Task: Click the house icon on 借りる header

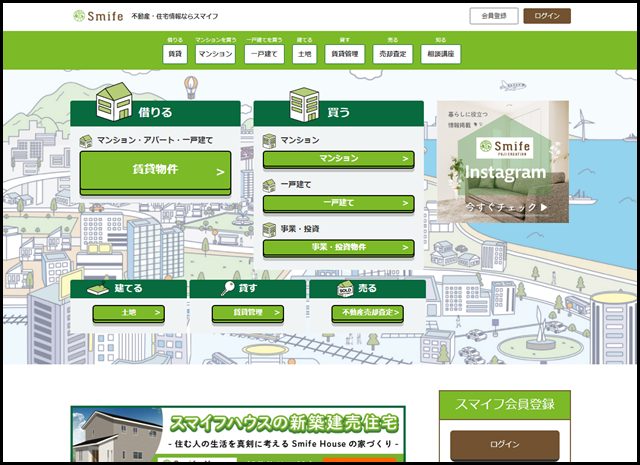Action: coord(114,102)
